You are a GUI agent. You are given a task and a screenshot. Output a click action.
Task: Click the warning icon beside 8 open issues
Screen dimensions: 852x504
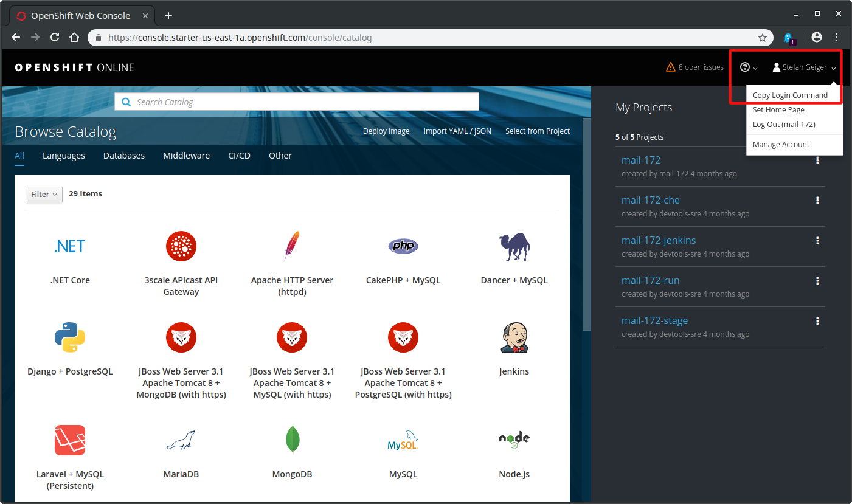[x=671, y=67]
